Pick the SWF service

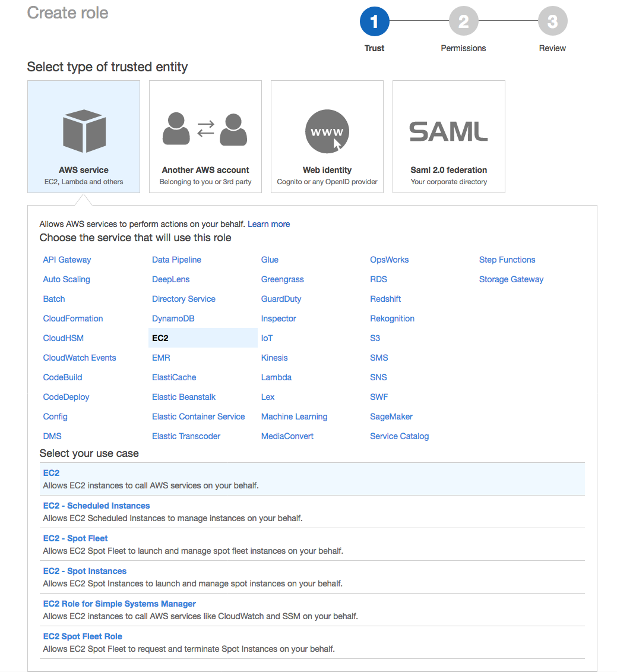pyautogui.click(x=379, y=397)
